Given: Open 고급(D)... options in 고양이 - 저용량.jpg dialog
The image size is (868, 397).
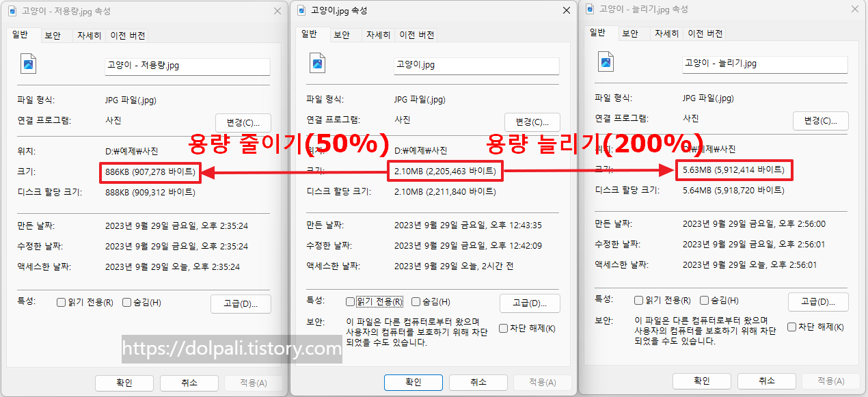Looking at the screenshot, I should (241, 303).
